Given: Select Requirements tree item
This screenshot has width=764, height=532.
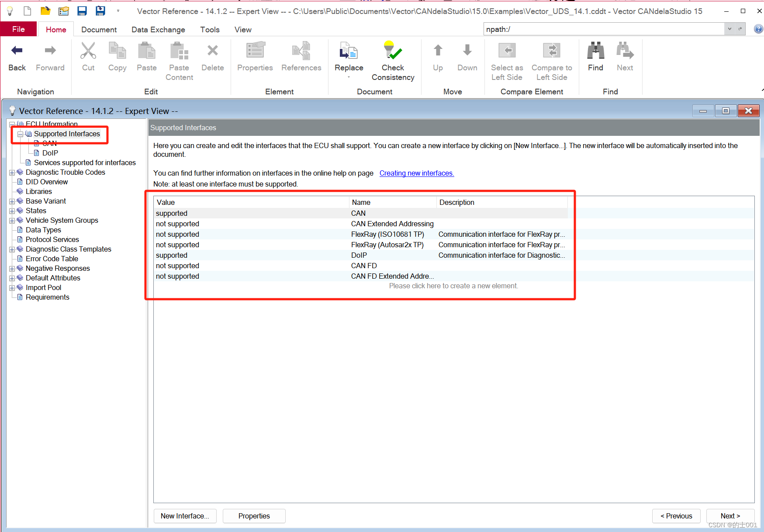Looking at the screenshot, I should pyautogui.click(x=48, y=297).
